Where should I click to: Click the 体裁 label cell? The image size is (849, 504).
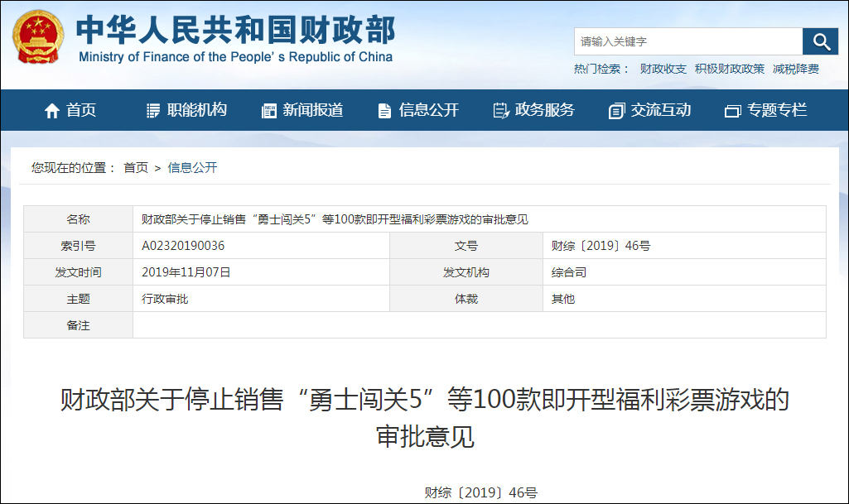(466, 299)
